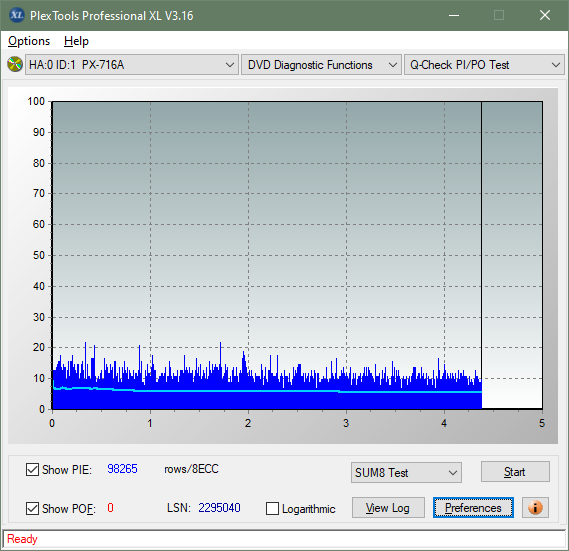
Task: Click the disc drive icon
Action: 15,65
